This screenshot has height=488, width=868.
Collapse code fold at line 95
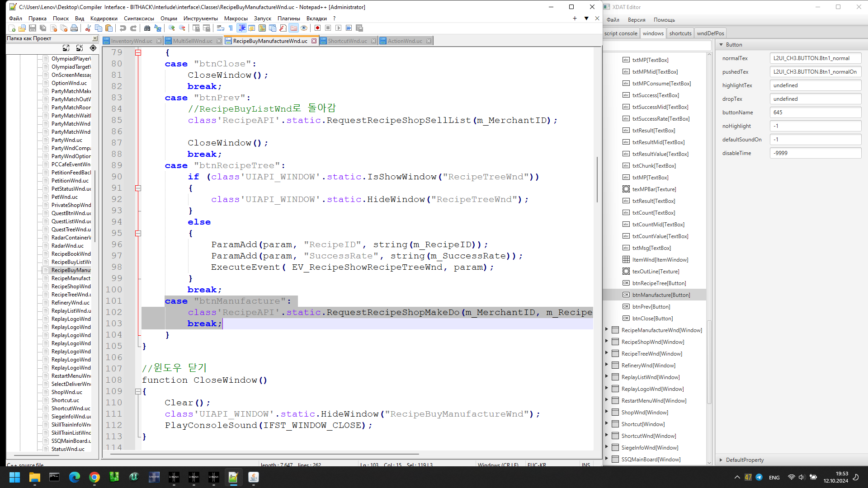(x=138, y=233)
